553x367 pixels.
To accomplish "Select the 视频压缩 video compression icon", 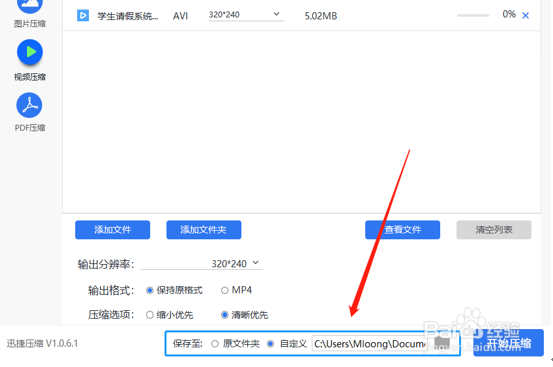I will pos(30,52).
